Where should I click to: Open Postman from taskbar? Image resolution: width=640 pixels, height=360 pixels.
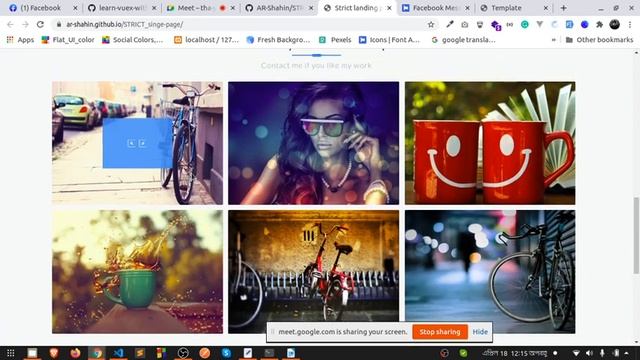(x=204, y=353)
